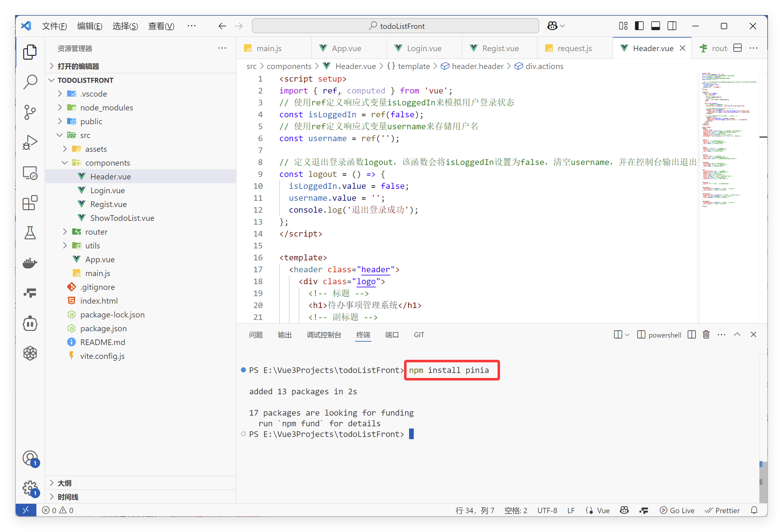Open the 查看(V) menu

pos(161,26)
